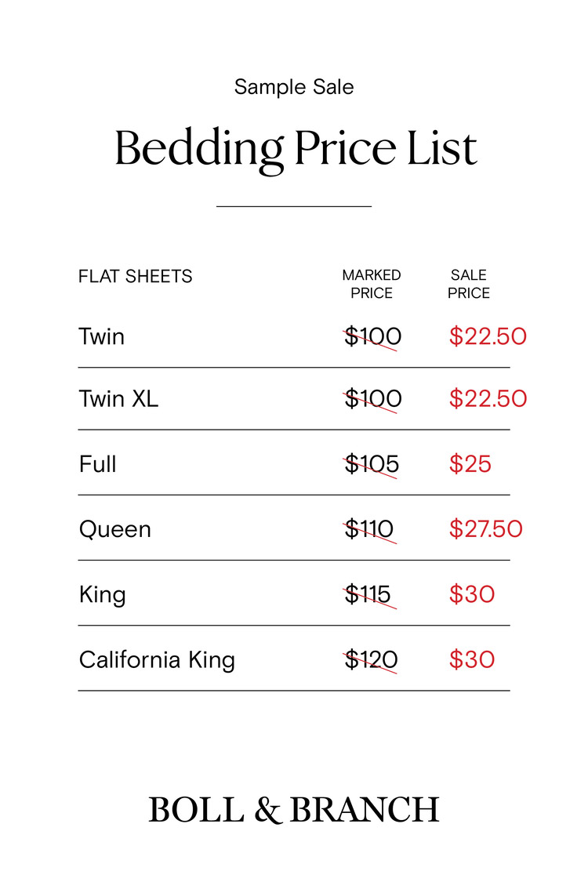588x882 pixels.
Task: Click the California King row label
Action: pyautogui.click(x=157, y=659)
